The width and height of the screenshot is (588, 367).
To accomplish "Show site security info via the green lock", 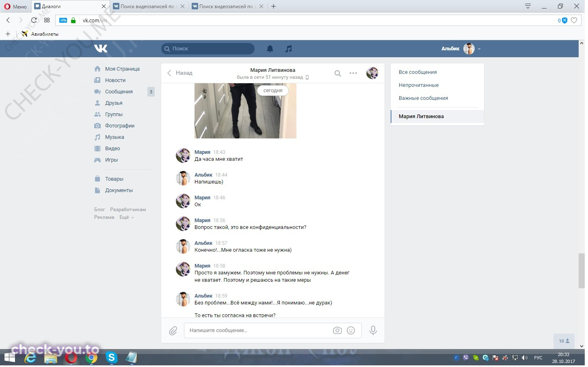I will [73, 20].
